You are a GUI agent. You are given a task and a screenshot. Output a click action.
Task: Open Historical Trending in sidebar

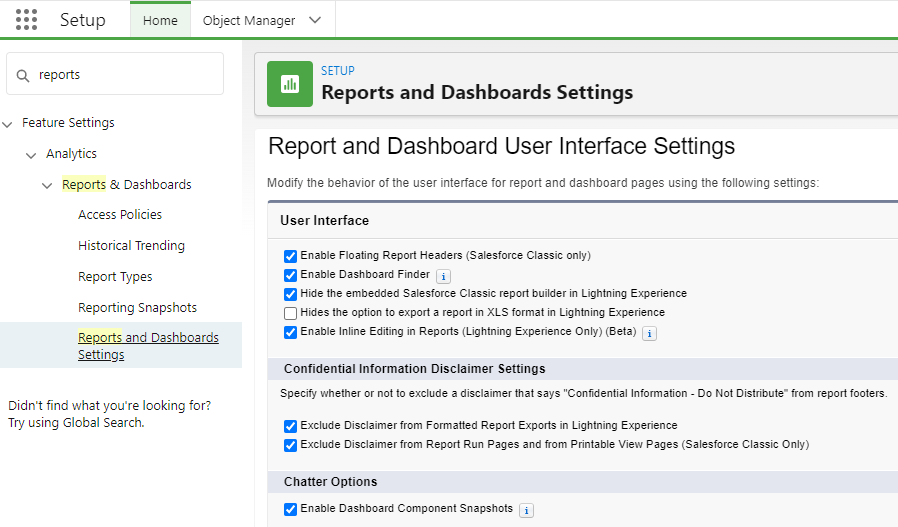coord(132,245)
